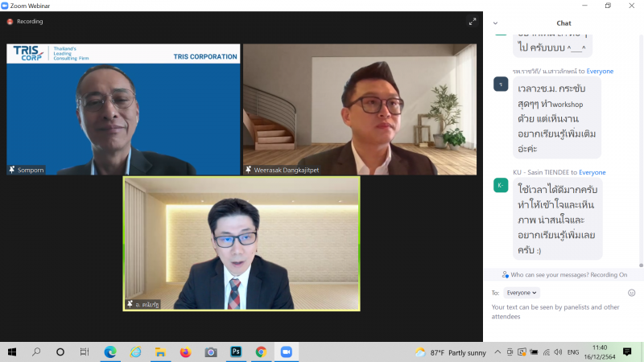This screenshot has height=362, width=644.
Task: Click the Meet Now camera tray icon
Action: [x=510, y=352]
